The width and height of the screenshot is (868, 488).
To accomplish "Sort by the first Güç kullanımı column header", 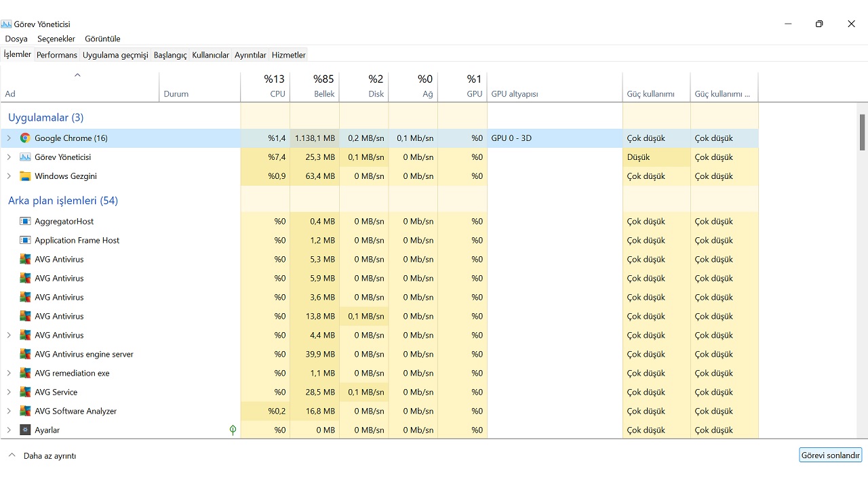I will point(656,87).
